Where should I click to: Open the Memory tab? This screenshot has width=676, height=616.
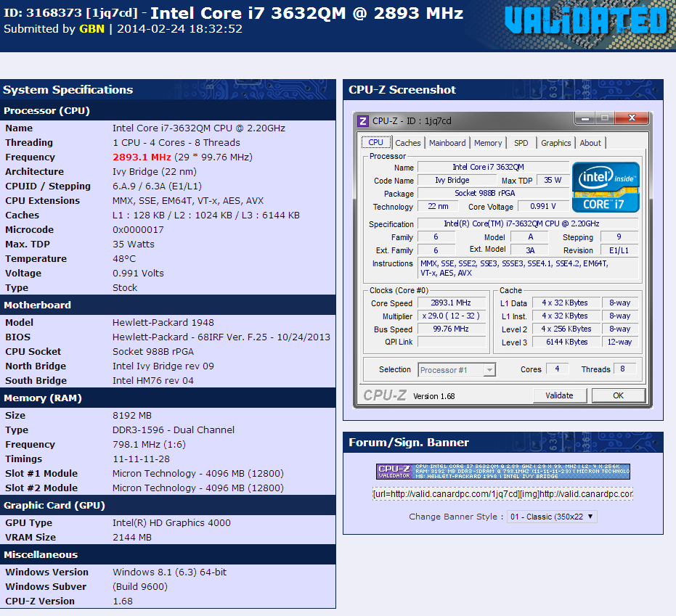[x=488, y=143]
